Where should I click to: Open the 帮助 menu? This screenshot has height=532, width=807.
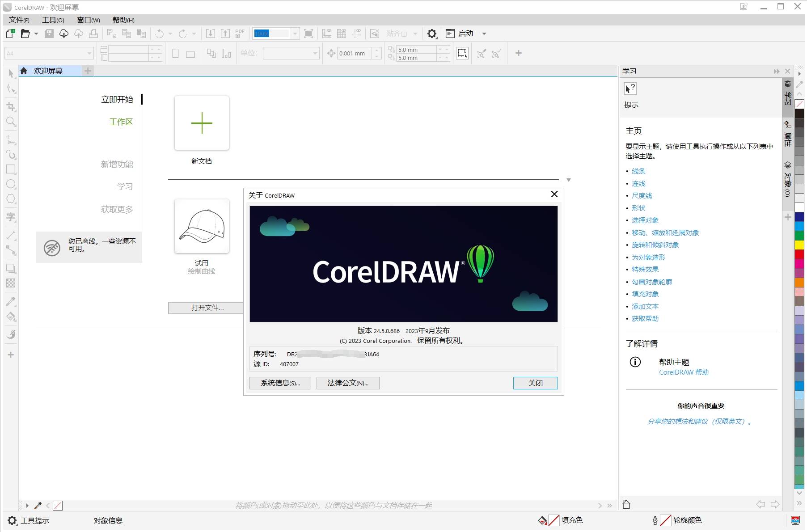123,20
